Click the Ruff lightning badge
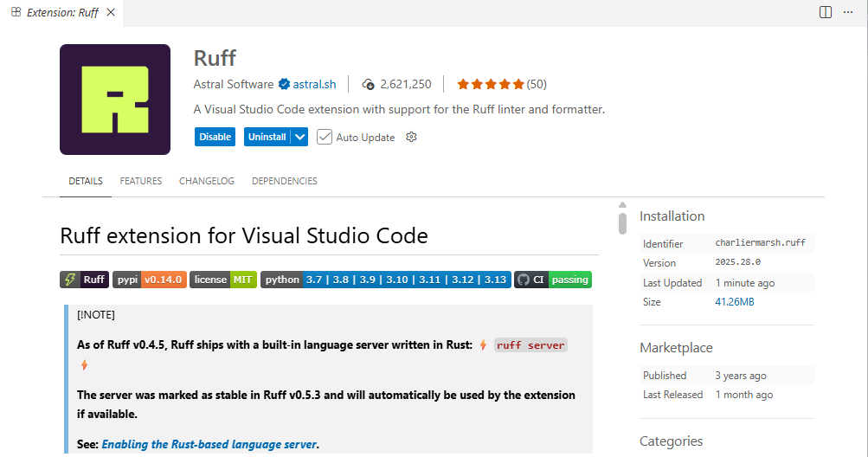 tap(84, 280)
